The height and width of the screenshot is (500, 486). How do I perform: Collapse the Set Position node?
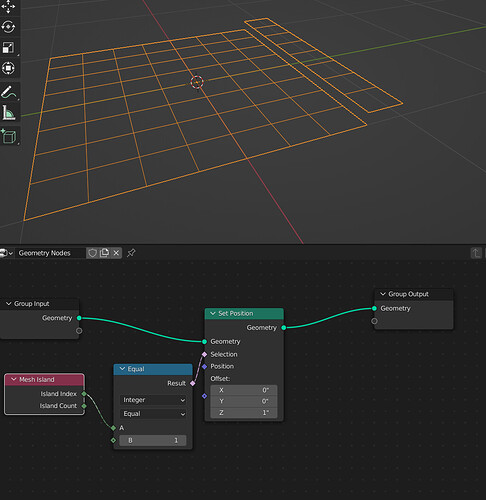click(x=213, y=313)
